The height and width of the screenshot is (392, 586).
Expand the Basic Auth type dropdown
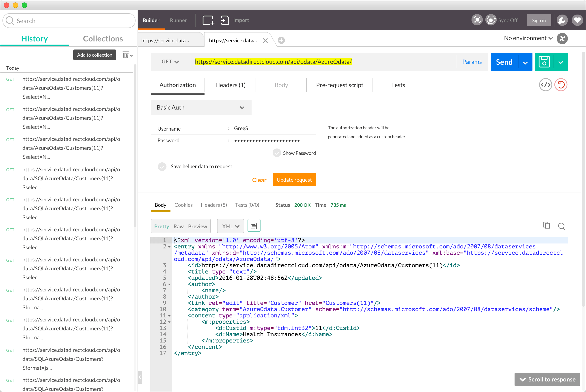click(x=201, y=108)
